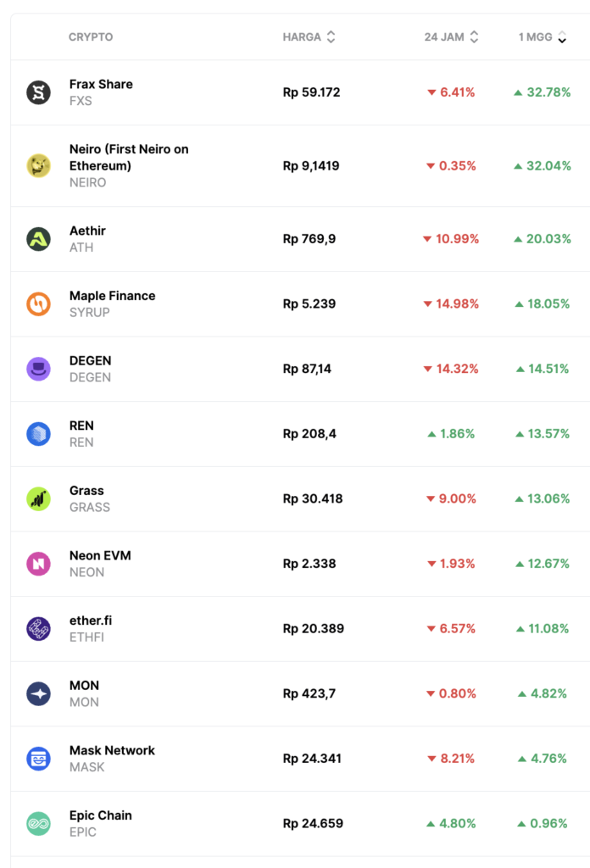Viewport: 590px width, 868px height.
Task: Click the purple DEGEN hat icon
Action: tap(39, 369)
